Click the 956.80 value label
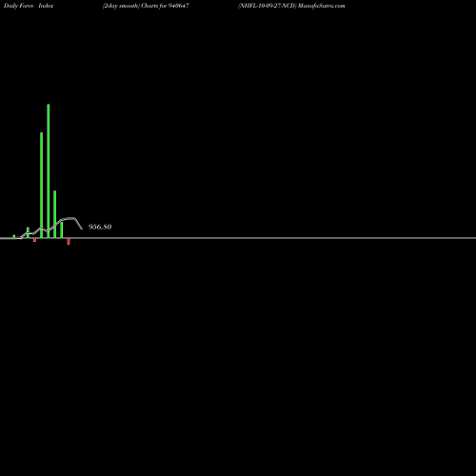The image size is (476, 476). coord(100,227)
